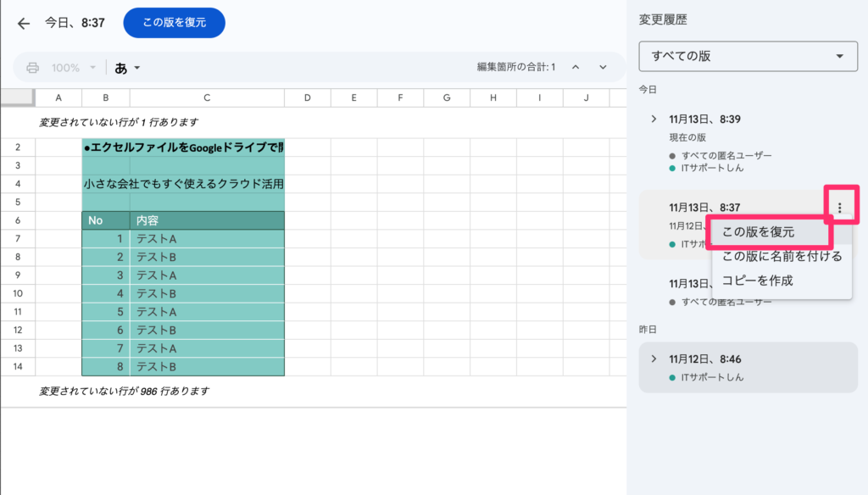The height and width of the screenshot is (495, 868).
Task: Expand the 11月13日 8:39 version entry
Action: pos(654,119)
